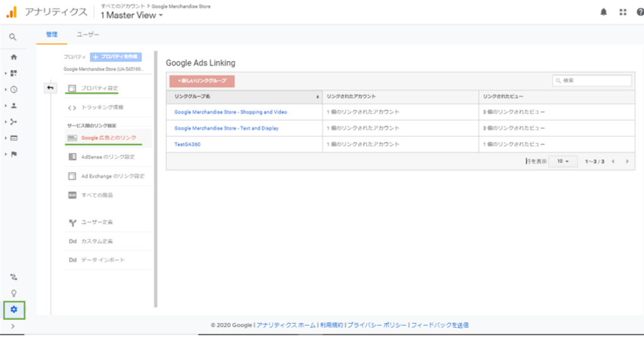Screen dimensions: 644x338
Task: Open Realtime clock icon reports
Action: coord(14,89)
